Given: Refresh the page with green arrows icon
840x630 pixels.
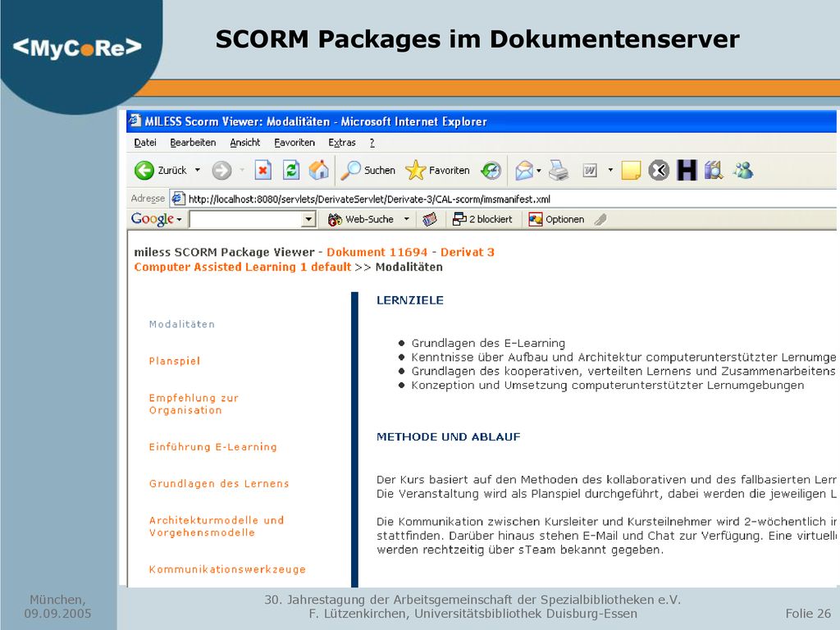Looking at the screenshot, I should (x=291, y=171).
